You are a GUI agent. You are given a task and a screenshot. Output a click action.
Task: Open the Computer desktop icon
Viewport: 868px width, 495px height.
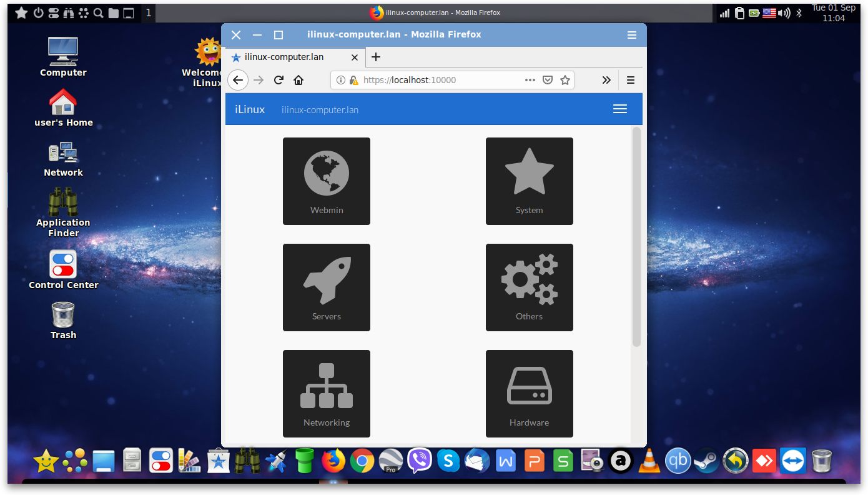[x=63, y=57]
